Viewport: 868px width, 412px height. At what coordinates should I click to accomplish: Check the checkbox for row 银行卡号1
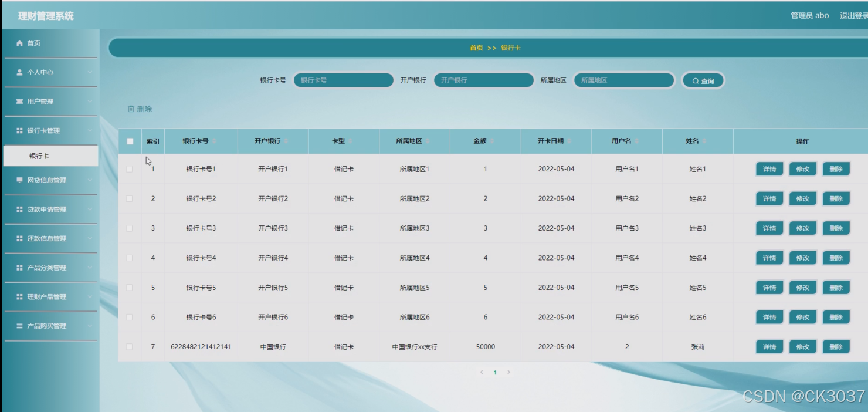click(x=130, y=169)
